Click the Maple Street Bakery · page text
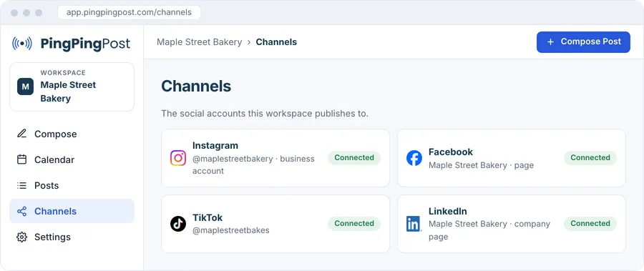The width and height of the screenshot is (644, 271). 482,165
